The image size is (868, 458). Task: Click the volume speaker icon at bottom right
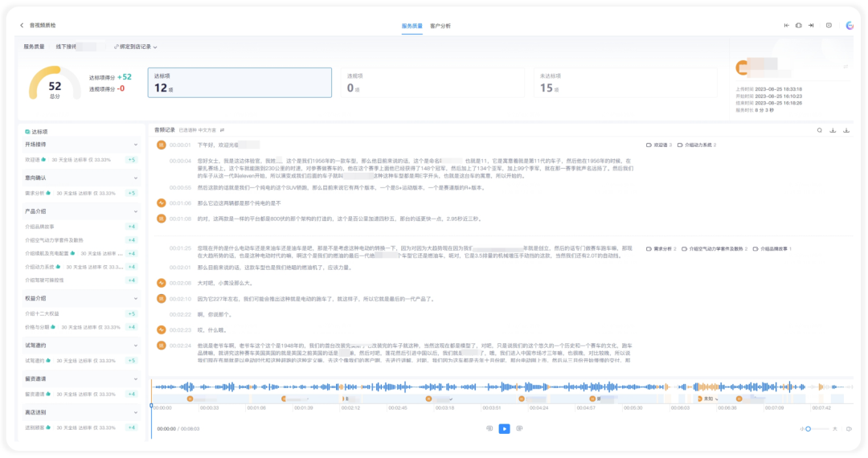tap(850, 429)
